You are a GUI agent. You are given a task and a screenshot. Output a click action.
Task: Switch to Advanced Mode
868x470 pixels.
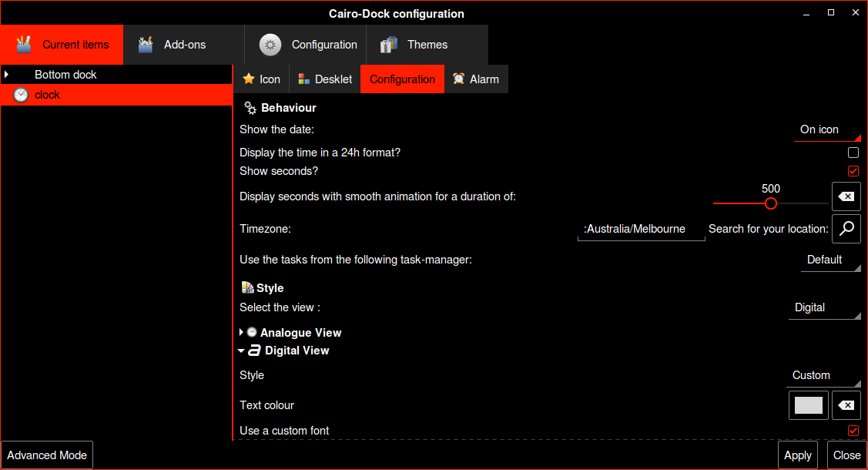point(47,455)
